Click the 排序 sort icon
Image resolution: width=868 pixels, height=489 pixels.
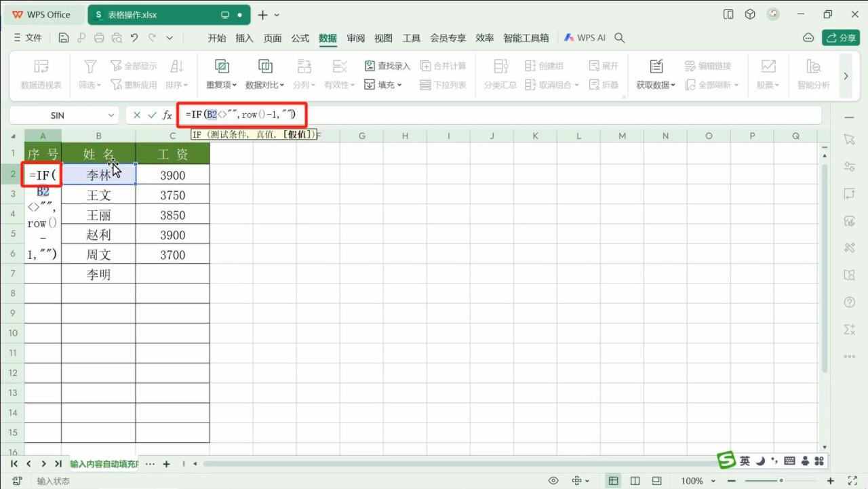(x=177, y=66)
